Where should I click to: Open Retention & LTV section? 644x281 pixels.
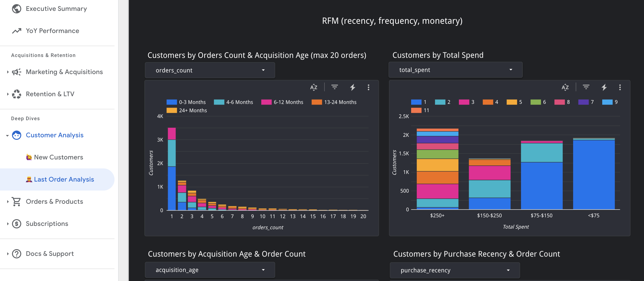coord(50,94)
